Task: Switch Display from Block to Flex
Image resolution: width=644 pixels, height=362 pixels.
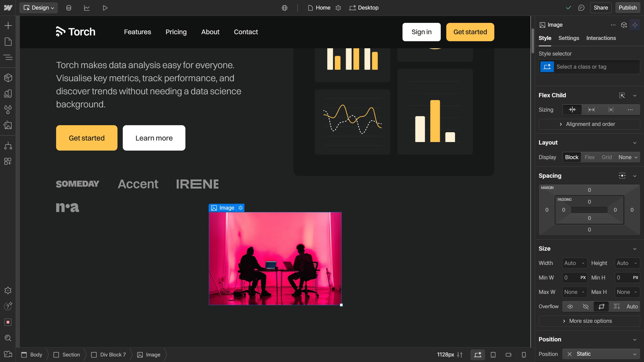Action: (x=590, y=157)
